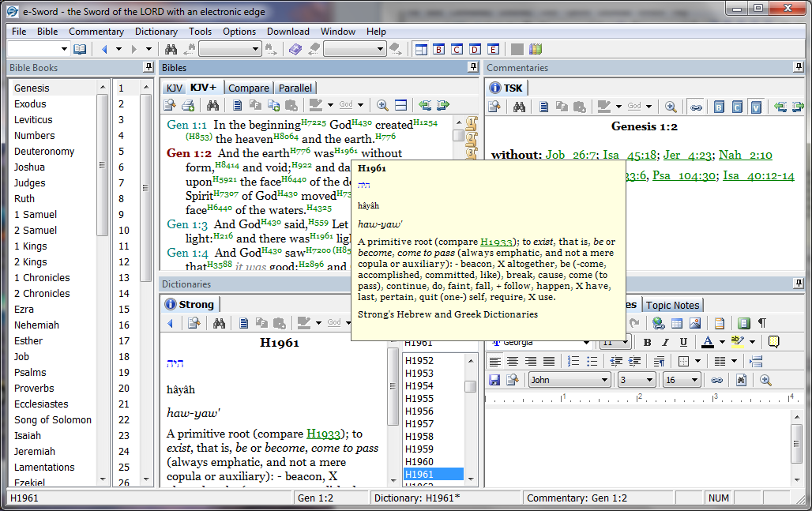Open the font color picker arrow
Screen dimensions: 812x511
point(722,342)
